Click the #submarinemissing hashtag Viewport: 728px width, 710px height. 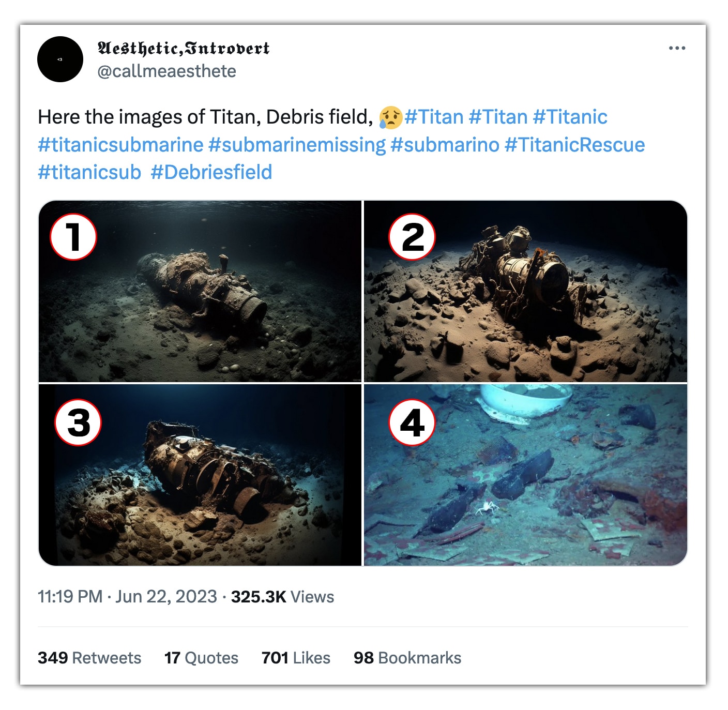(297, 145)
